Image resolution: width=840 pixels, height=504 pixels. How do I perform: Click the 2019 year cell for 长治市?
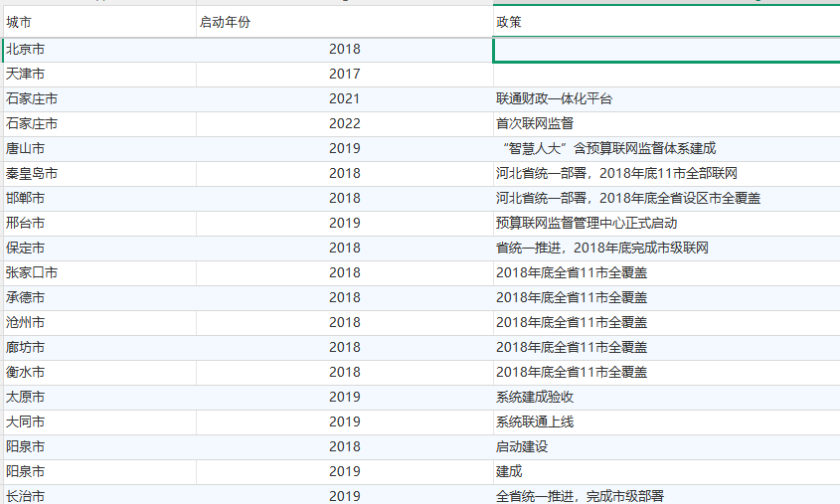[345, 495]
